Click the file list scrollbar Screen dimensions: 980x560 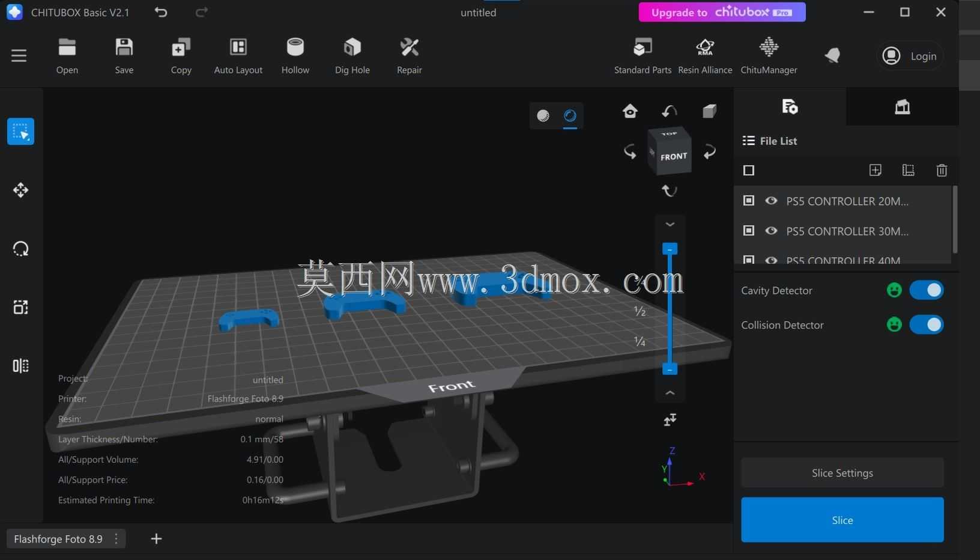click(x=955, y=219)
